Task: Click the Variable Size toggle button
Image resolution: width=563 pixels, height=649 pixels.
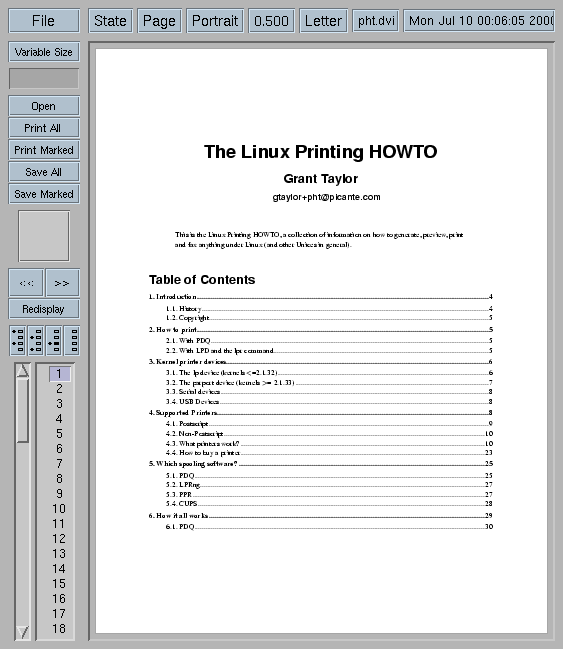Action: [44, 52]
